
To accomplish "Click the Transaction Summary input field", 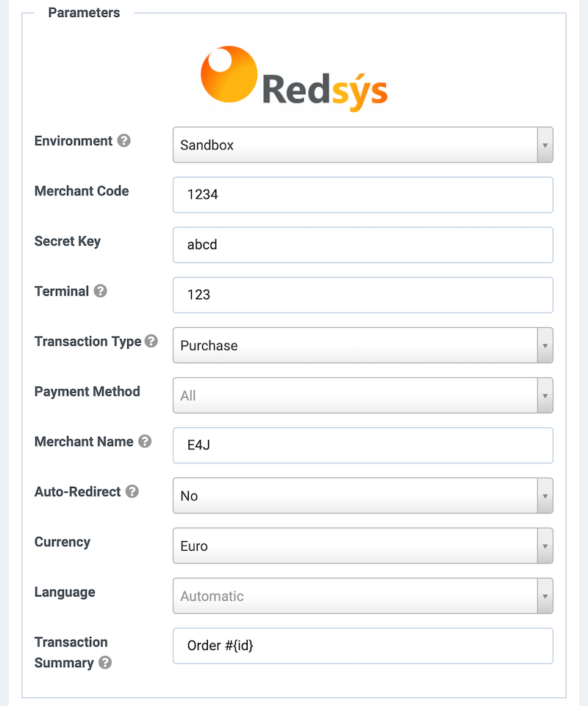I will click(362, 646).
